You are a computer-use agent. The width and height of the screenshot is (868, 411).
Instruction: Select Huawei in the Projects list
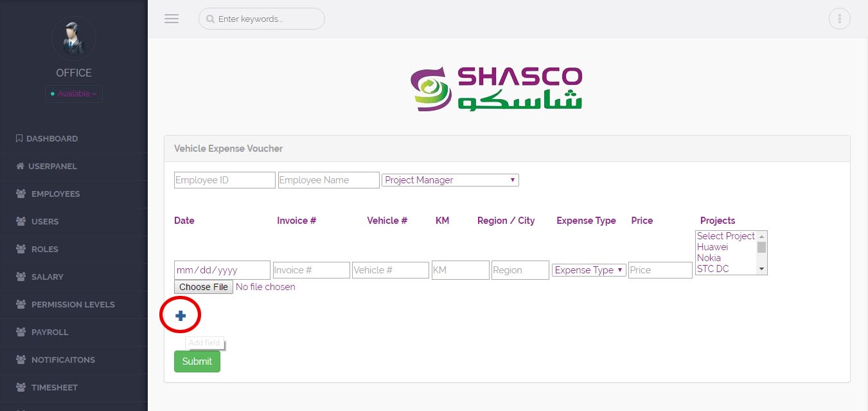coord(713,247)
